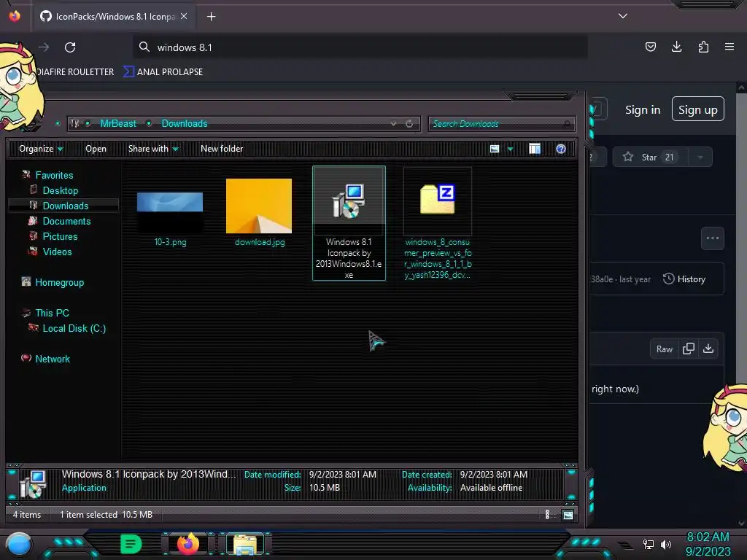The height and width of the screenshot is (560, 747).
Task: Expand the list-all-tabs chevron in Firefox
Action: (x=623, y=16)
